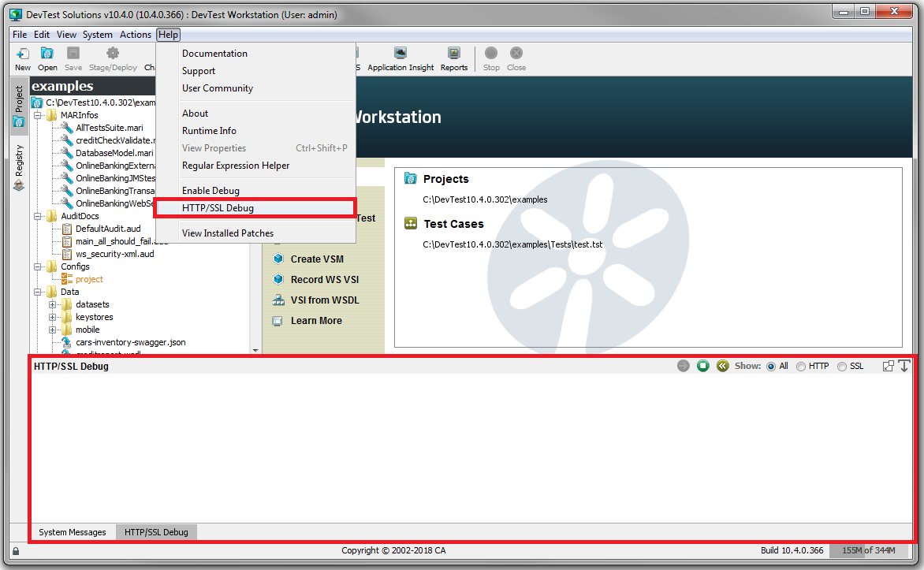This screenshot has width=924, height=570.
Task: Click the project config icon under Configs
Action: (x=67, y=279)
